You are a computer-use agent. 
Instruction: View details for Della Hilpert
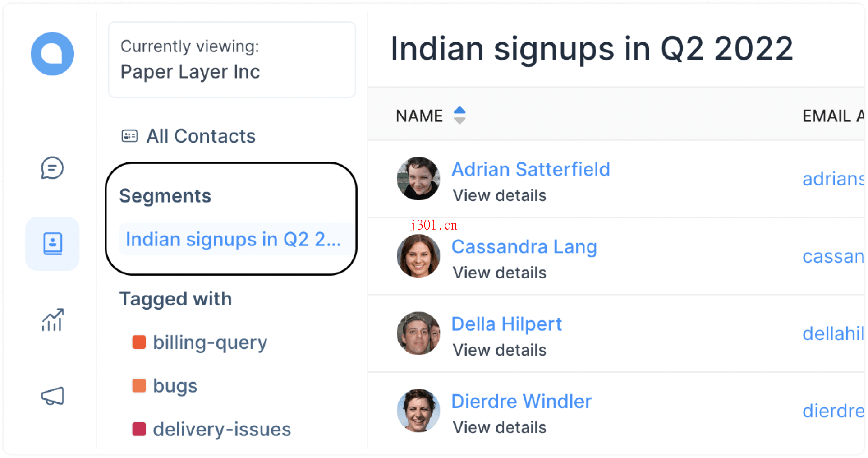[500, 350]
